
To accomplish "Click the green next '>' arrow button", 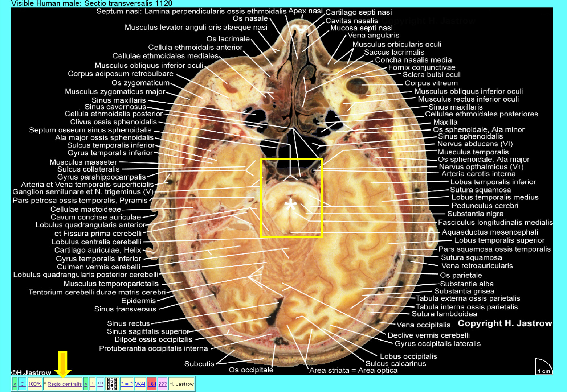I will [86, 384].
